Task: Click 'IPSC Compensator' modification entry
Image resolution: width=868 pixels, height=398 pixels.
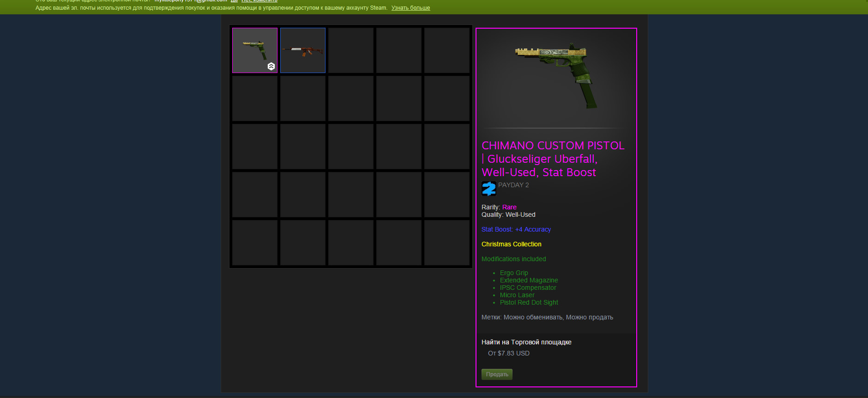Action: (528, 288)
